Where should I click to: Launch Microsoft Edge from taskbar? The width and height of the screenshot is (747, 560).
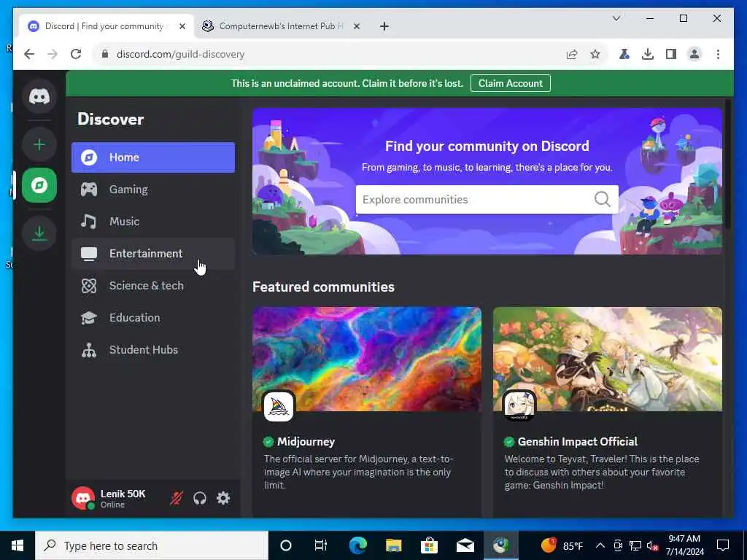357,545
